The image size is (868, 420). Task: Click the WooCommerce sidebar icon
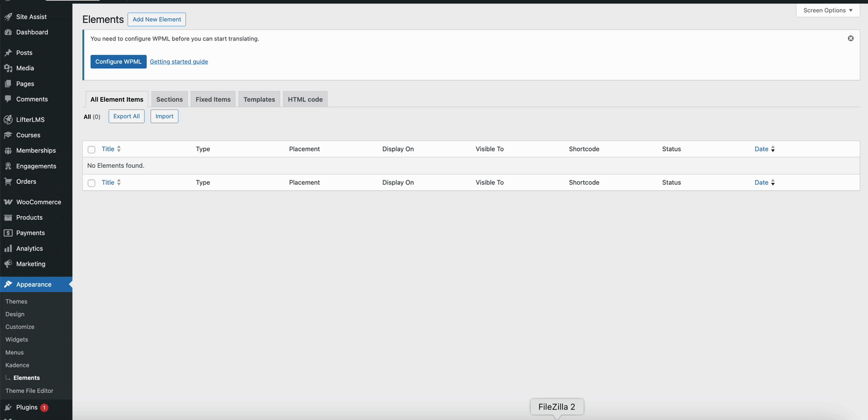tap(8, 202)
